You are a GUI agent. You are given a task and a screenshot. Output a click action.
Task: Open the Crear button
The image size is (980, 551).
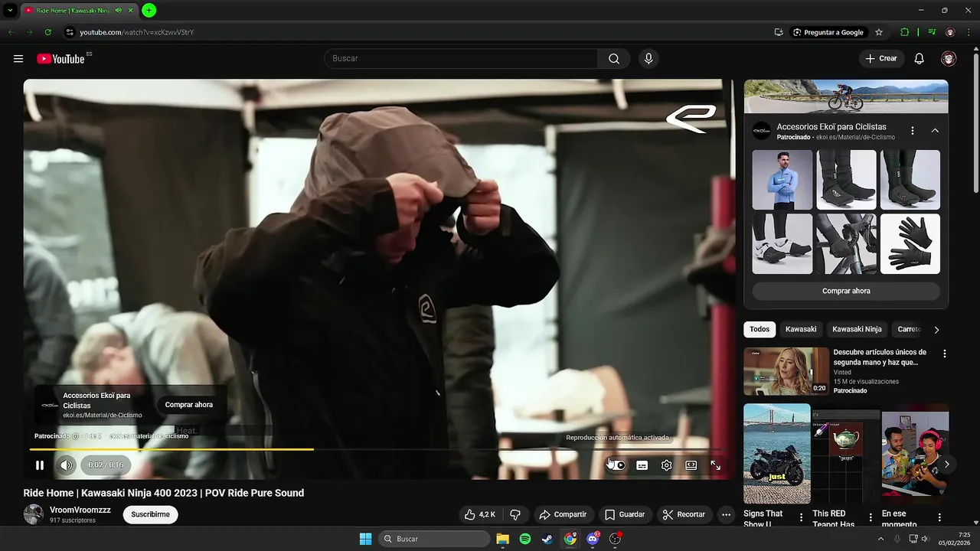[x=881, y=59]
